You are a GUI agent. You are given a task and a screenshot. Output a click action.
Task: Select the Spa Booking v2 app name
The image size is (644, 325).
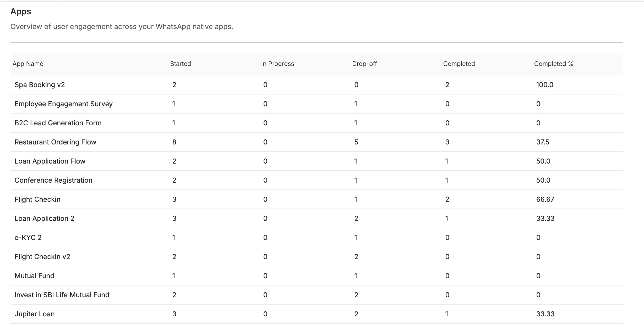tap(40, 85)
